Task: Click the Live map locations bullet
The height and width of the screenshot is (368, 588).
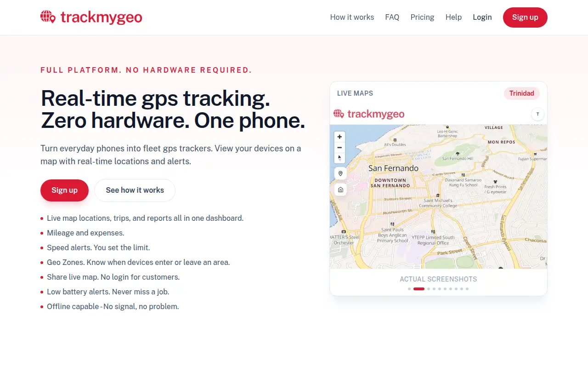Action: [145, 218]
